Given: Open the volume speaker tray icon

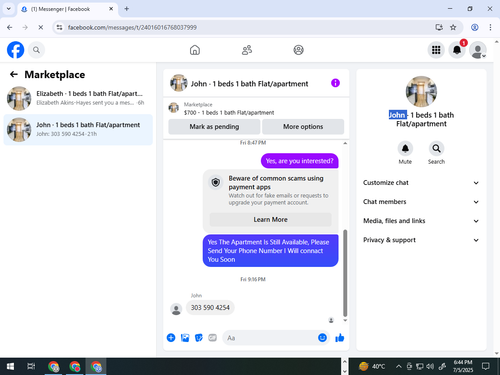Looking at the screenshot, I should click(430, 366).
